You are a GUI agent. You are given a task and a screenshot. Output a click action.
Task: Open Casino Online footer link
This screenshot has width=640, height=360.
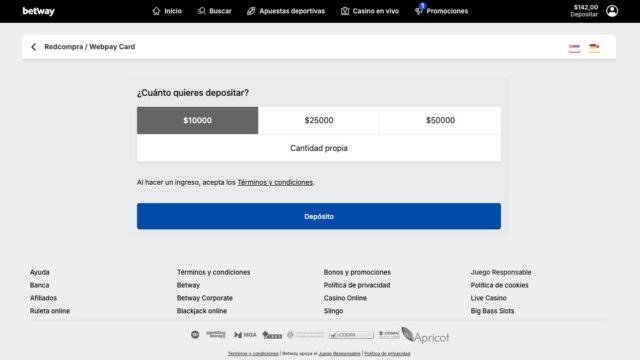345,298
